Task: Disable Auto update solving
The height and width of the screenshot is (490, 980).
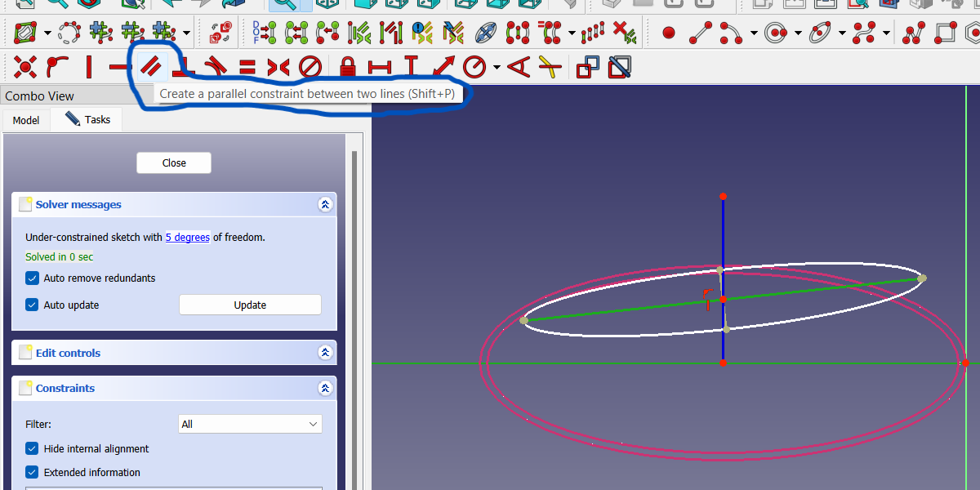Action: pos(31,305)
